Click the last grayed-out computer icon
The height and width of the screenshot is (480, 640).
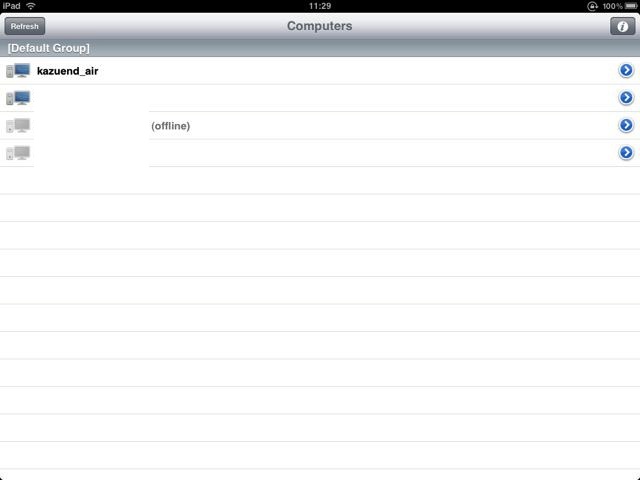(x=18, y=153)
